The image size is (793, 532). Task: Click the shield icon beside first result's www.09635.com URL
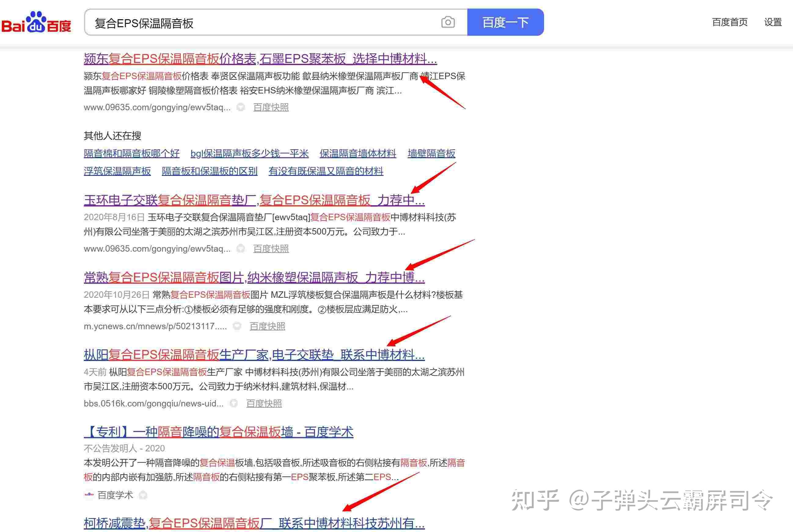click(x=241, y=107)
